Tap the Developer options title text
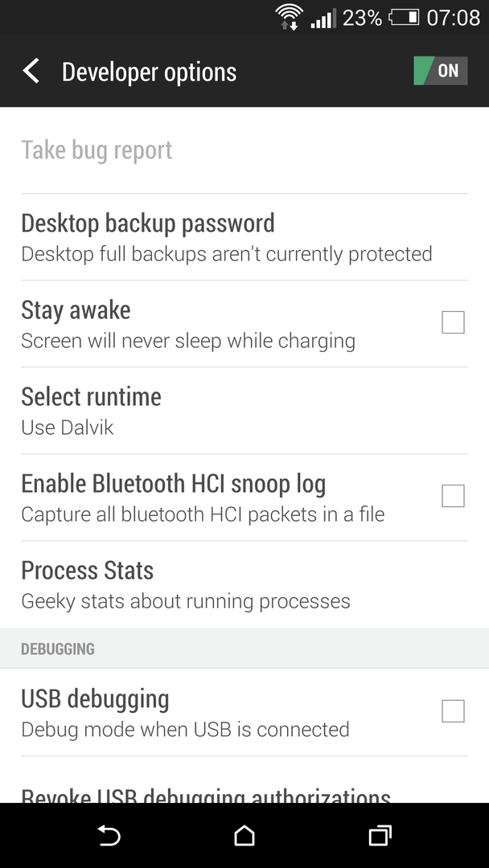This screenshot has width=489, height=868. (149, 72)
